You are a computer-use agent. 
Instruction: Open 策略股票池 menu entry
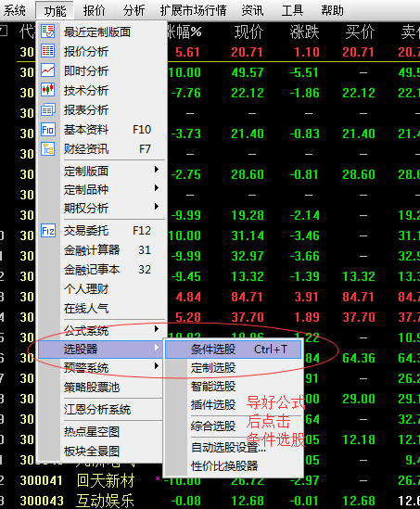(x=100, y=387)
